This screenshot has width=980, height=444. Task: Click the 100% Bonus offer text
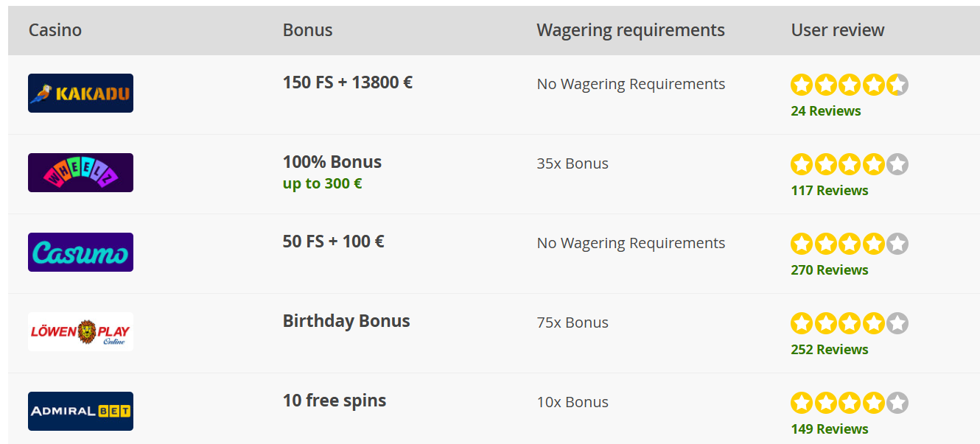click(x=332, y=162)
